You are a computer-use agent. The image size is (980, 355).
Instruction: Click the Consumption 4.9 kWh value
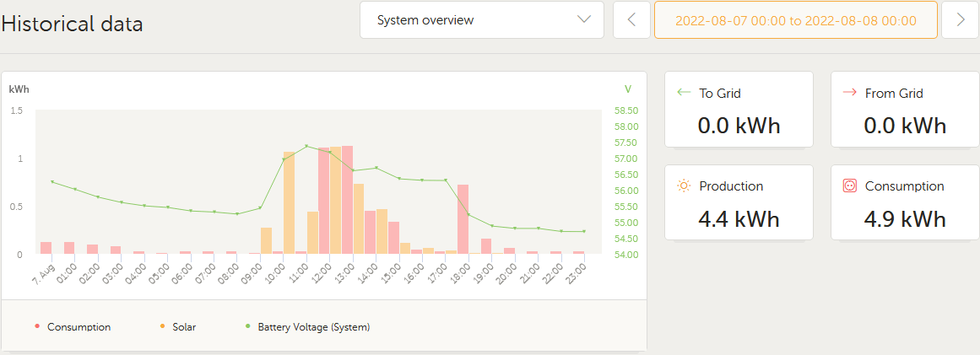(x=905, y=219)
